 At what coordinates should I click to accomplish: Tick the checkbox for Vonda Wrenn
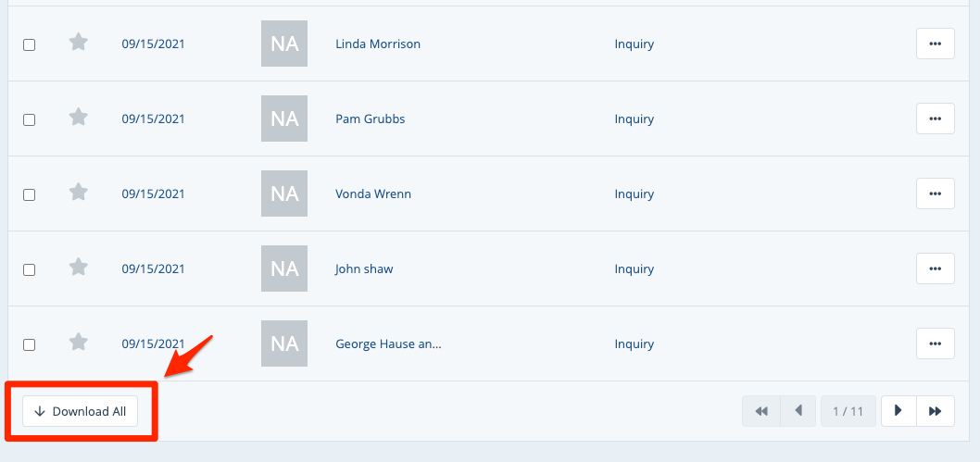point(29,194)
